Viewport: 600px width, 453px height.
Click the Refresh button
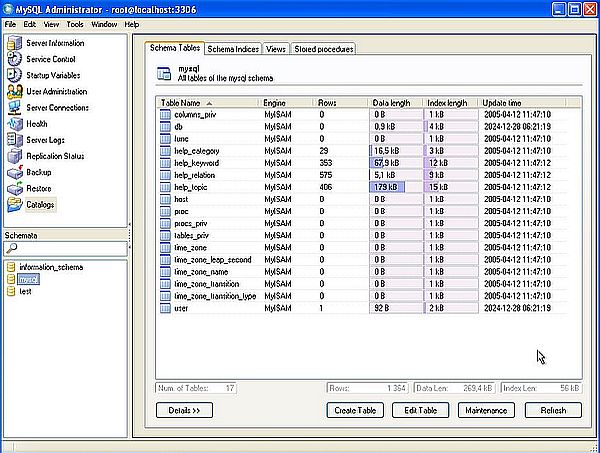point(553,410)
